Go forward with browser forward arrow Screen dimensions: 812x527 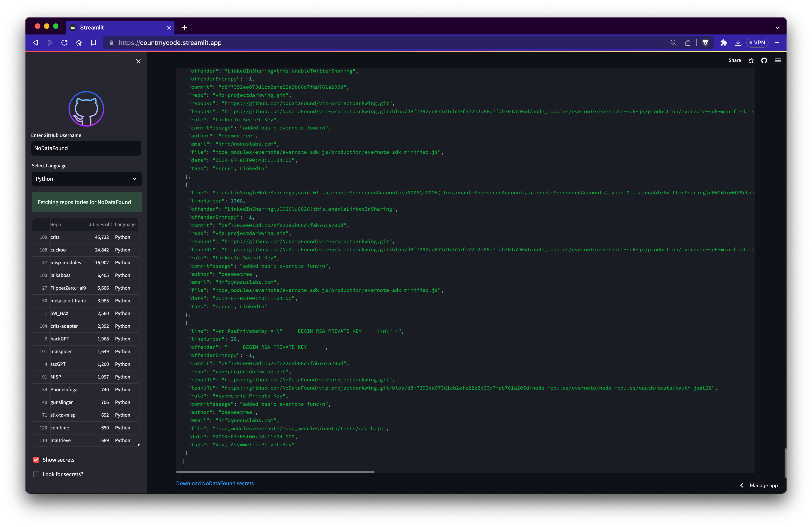click(x=50, y=43)
